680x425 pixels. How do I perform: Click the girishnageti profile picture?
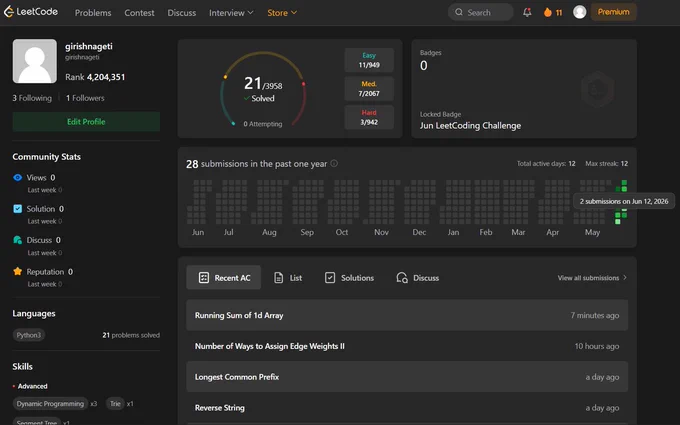tap(35, 61)
